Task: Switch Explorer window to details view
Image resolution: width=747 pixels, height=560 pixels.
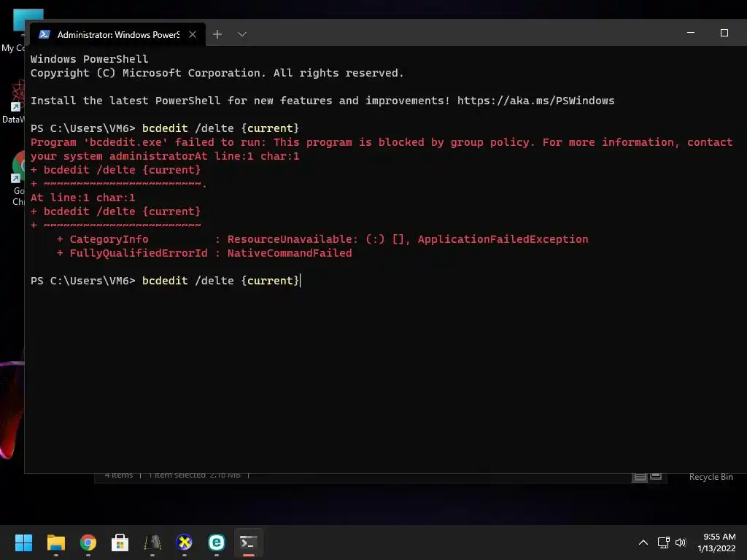Action: coord(640,477)
